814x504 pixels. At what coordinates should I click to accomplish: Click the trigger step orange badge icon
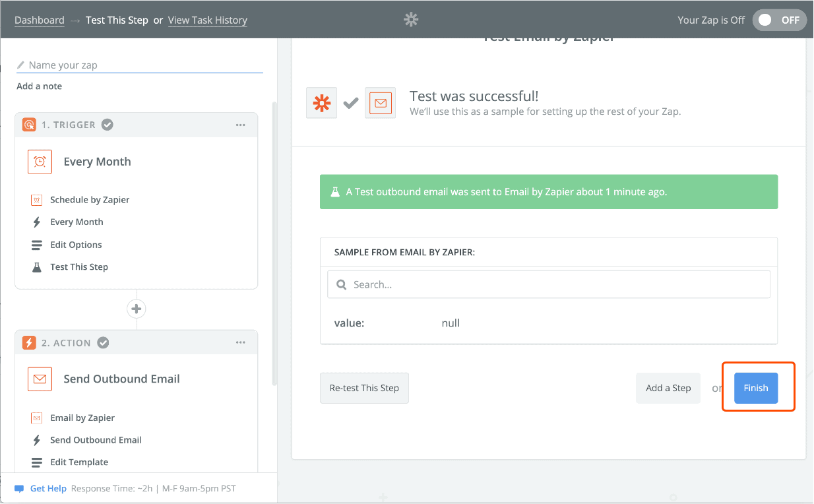point(29,125)
